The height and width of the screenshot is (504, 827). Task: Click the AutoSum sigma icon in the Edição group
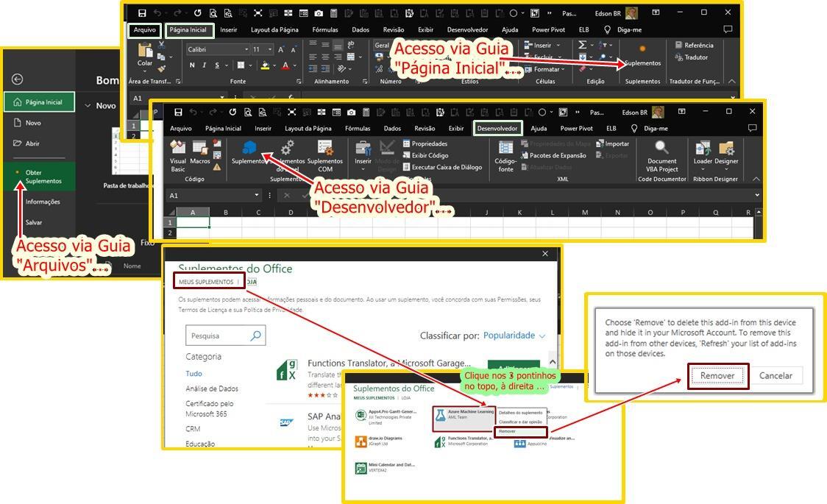tap(582, 45)
